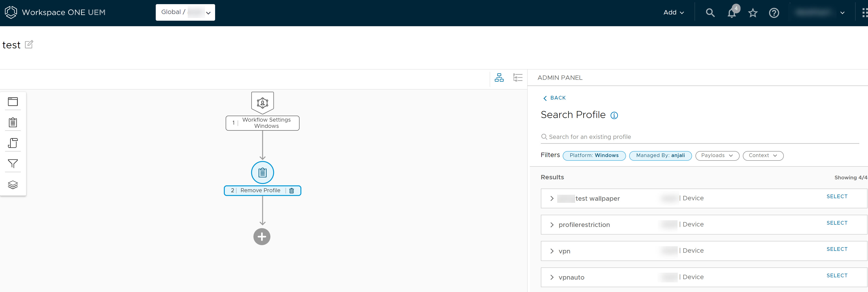The height and width of the screenshot is (292, 868).
Task: Click the Workspace ONE UEM logo
Action: [55, 12]
